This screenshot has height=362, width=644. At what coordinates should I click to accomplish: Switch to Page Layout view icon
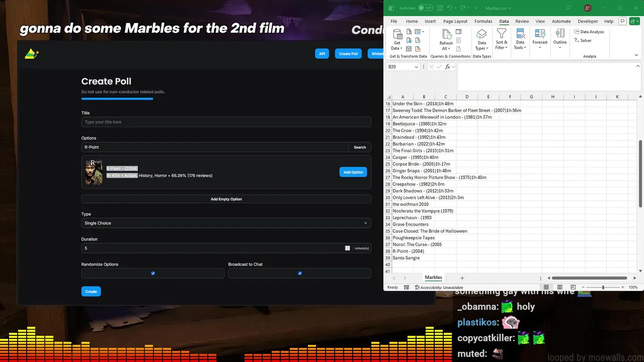point(559,287)
